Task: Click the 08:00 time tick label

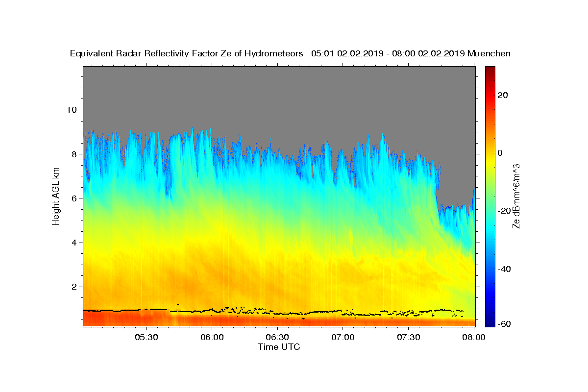Action: coord(474,337)
